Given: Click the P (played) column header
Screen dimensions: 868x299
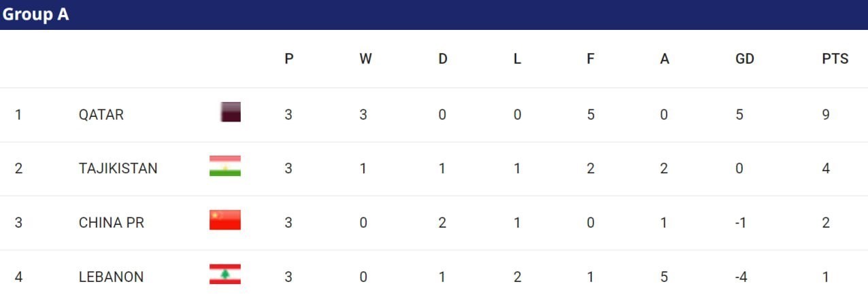Looking at the screenshot, I should [289, 59].
